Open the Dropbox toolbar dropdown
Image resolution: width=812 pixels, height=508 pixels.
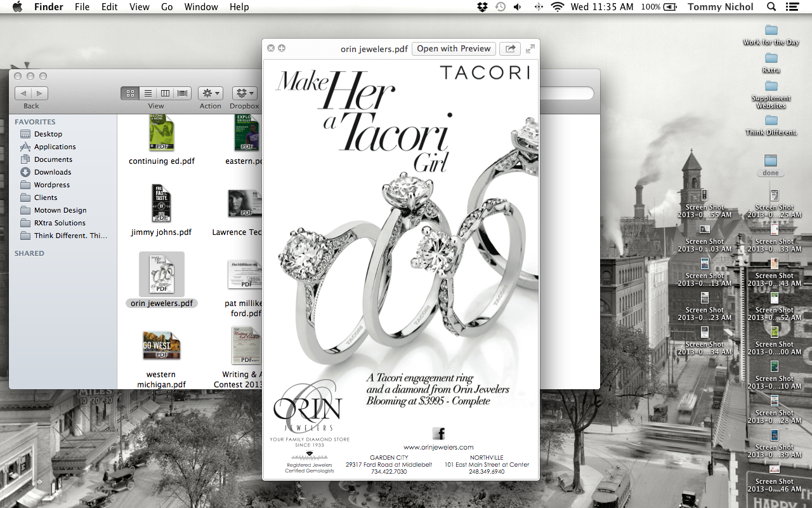[244, 93]
